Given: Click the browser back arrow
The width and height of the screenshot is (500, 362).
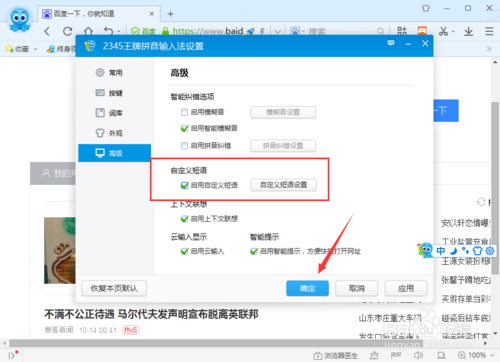Looking at the screenshot, I should 47,31.
